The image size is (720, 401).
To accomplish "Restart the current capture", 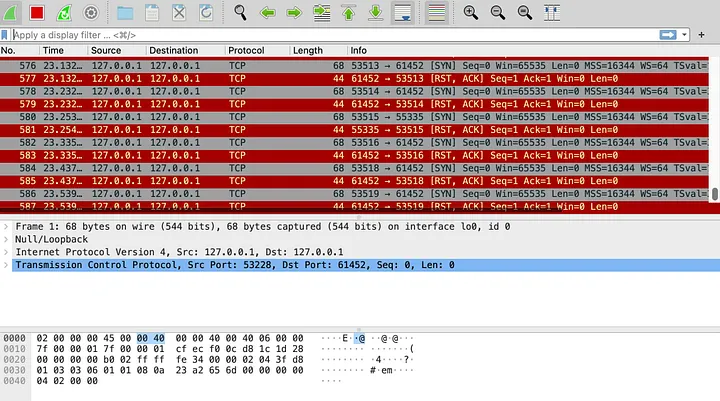I will [x=64, y=12].
